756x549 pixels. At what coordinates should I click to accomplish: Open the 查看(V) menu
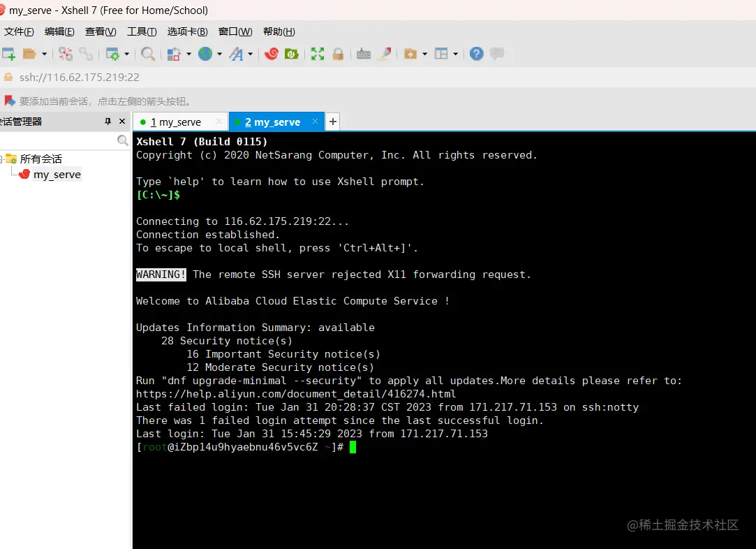[x=101, y=32]
